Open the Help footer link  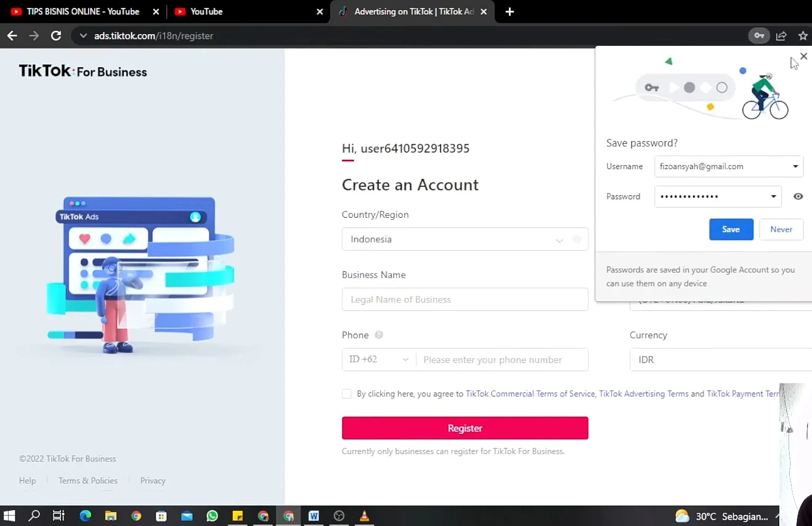27,481
